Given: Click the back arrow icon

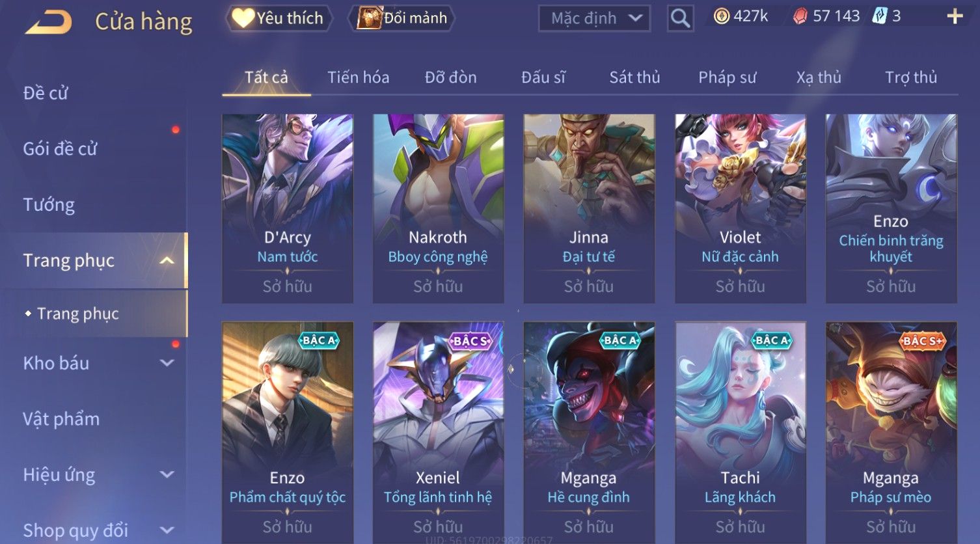Looking at the screenshot, I should (49, 21).
